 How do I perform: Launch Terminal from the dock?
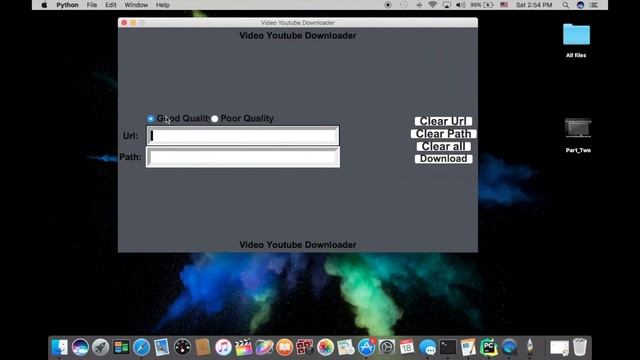448,347
